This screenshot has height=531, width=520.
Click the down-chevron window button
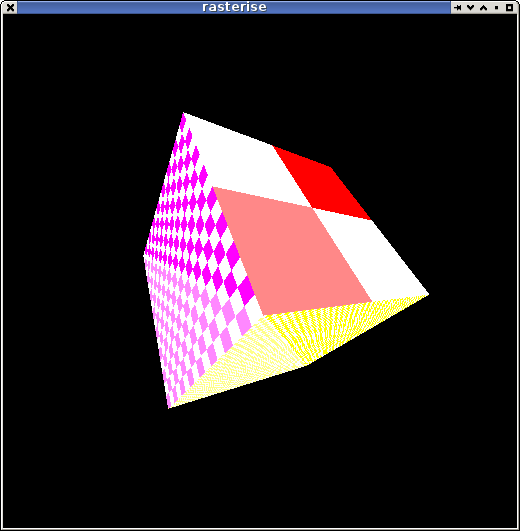(470, 7)
